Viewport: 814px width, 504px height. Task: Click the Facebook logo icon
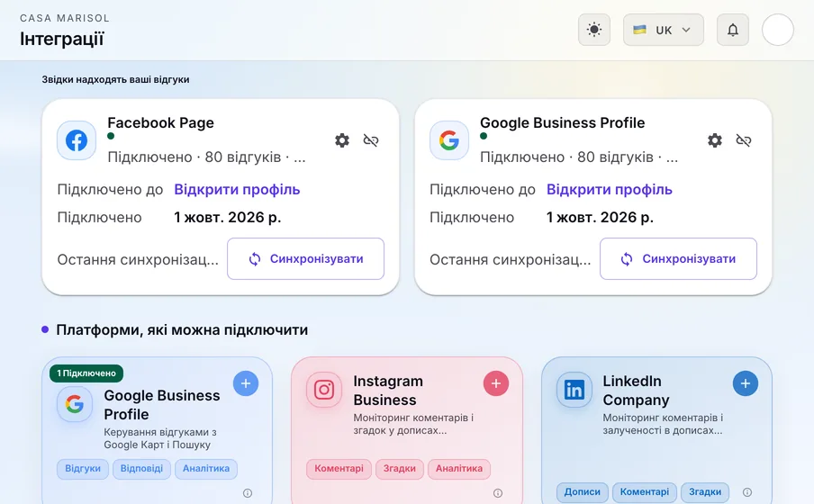click(77, 140)
